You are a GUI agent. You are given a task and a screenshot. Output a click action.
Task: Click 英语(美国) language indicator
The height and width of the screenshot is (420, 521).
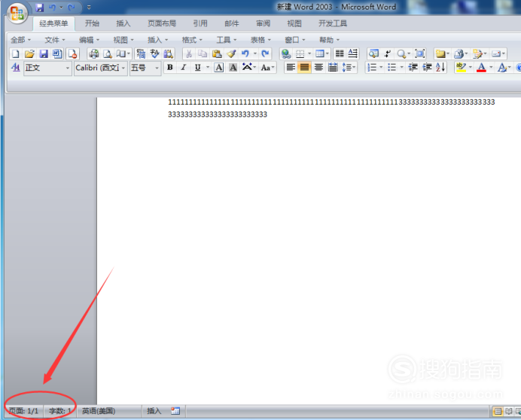99,411
